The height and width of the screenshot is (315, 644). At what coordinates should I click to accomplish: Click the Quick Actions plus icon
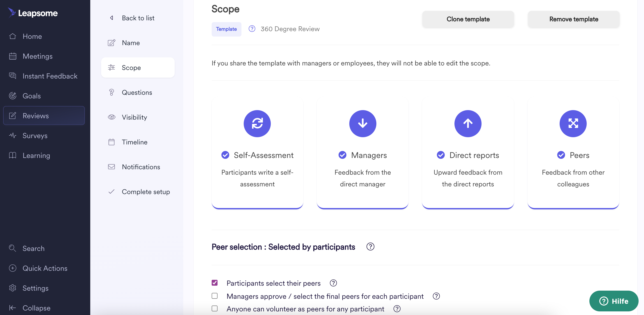coord(12,268)
